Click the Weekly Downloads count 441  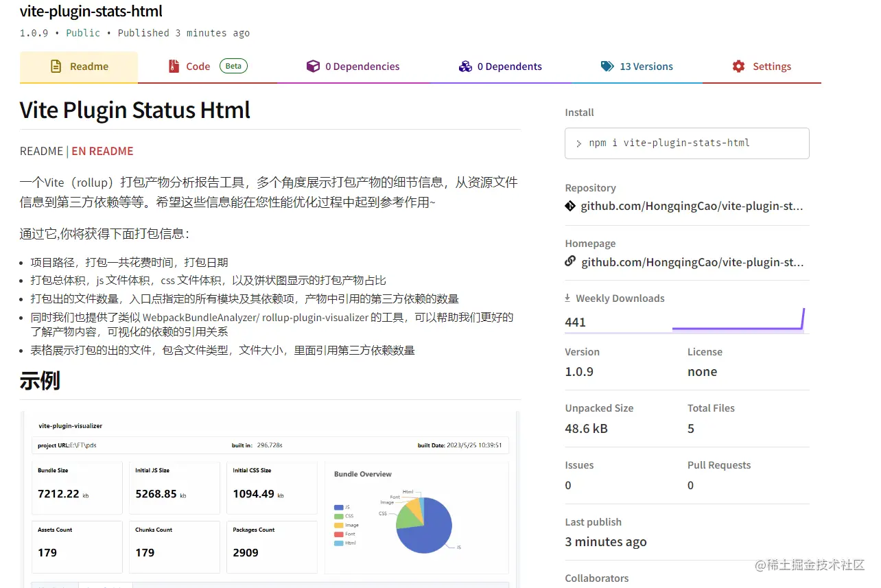tap(575, 322)
